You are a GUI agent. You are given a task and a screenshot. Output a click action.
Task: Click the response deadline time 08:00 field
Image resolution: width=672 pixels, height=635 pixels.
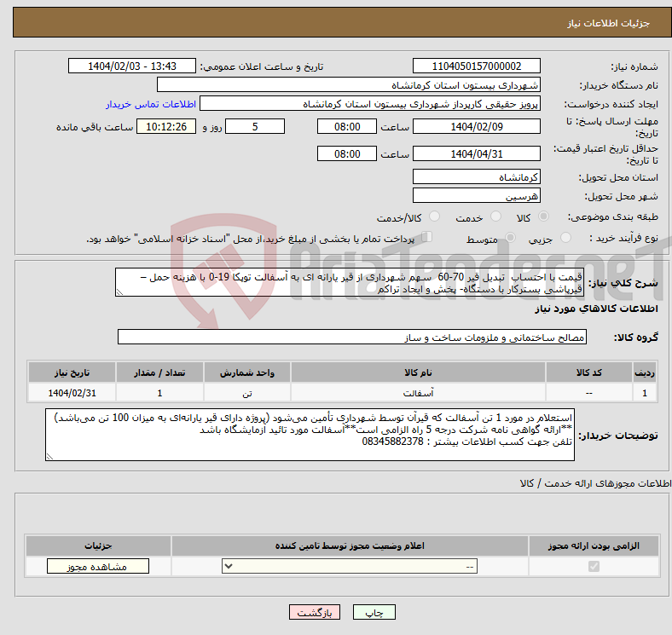pyautogui.click(x=347, y=126)
